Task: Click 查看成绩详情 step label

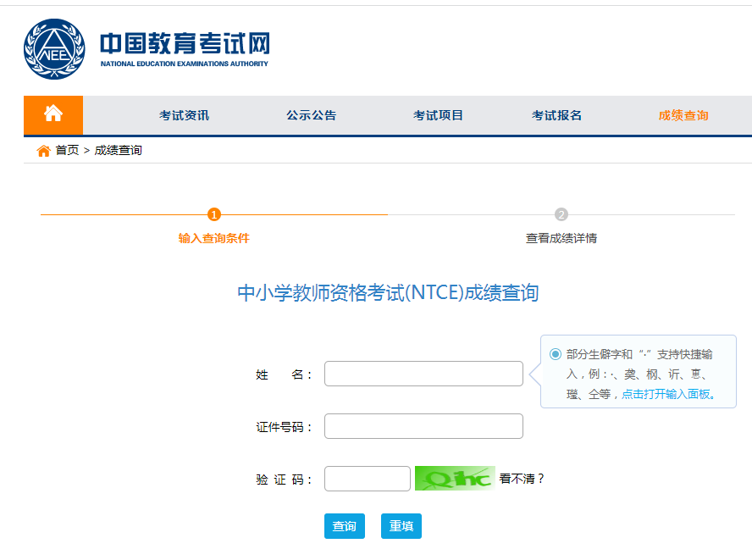Action: click(561, 238)
